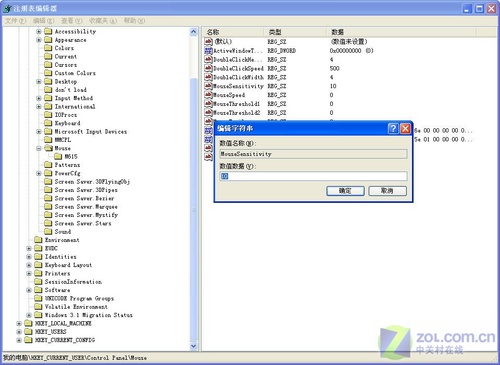The height and width of the screenshot is (365, 500).
Task: Click the 数值名称 MouseSensitivity field
Action: (x=313, y=154)
